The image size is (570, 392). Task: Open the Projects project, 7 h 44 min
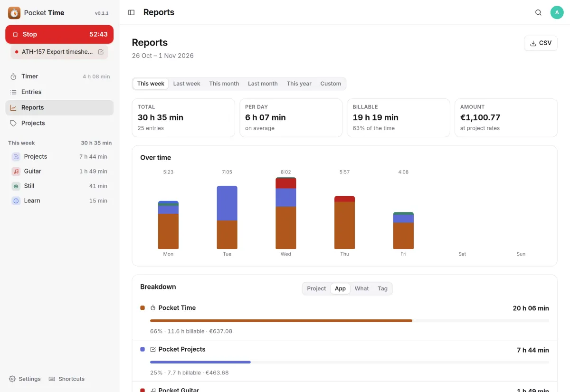59,157
